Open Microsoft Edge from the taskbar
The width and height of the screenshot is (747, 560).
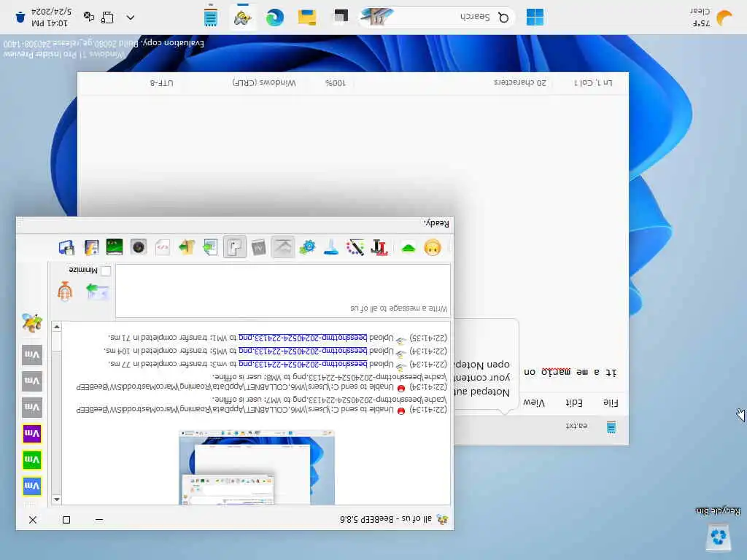[x=275, y=17]
